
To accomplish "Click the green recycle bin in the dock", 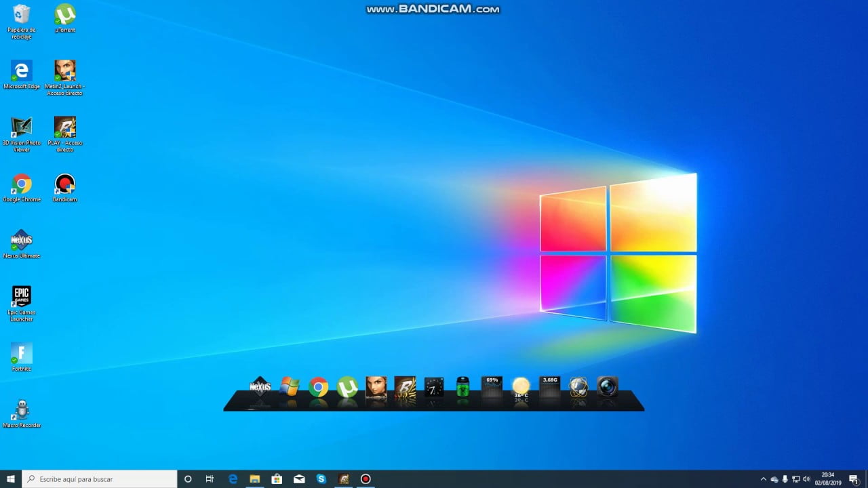I will coord(462,387).
